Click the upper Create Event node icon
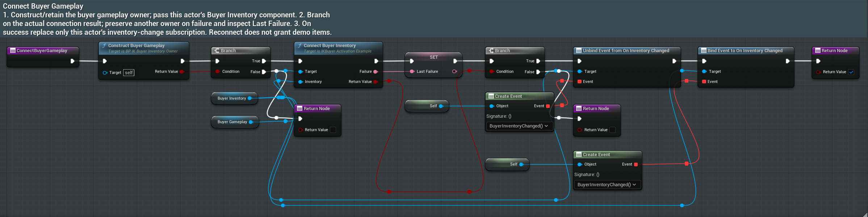The image size is (868, 217). [x=491, y=96]
